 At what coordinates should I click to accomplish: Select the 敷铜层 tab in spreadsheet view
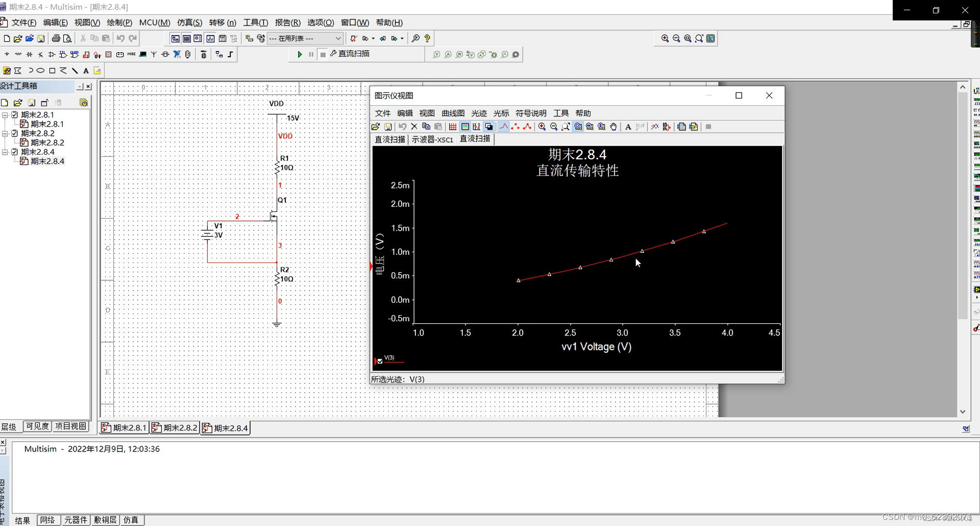click(106, 520)
